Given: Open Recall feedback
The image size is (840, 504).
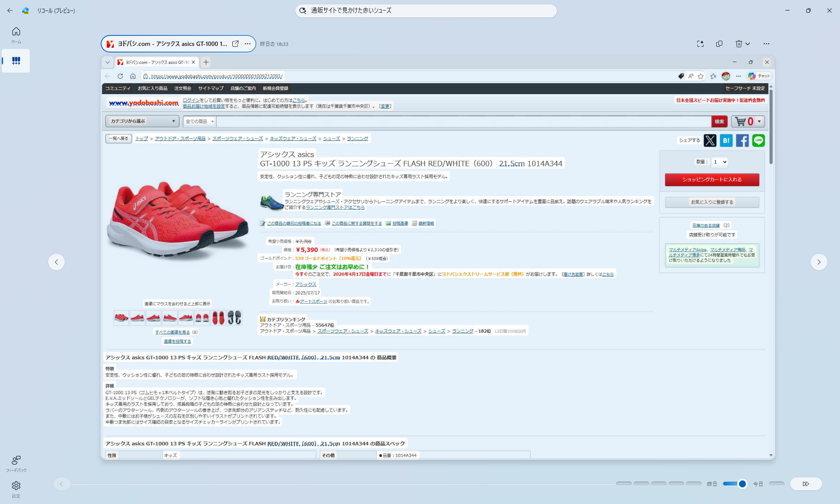Looking at the screenshot, I should pyautogui.click(x=16, y=462).
